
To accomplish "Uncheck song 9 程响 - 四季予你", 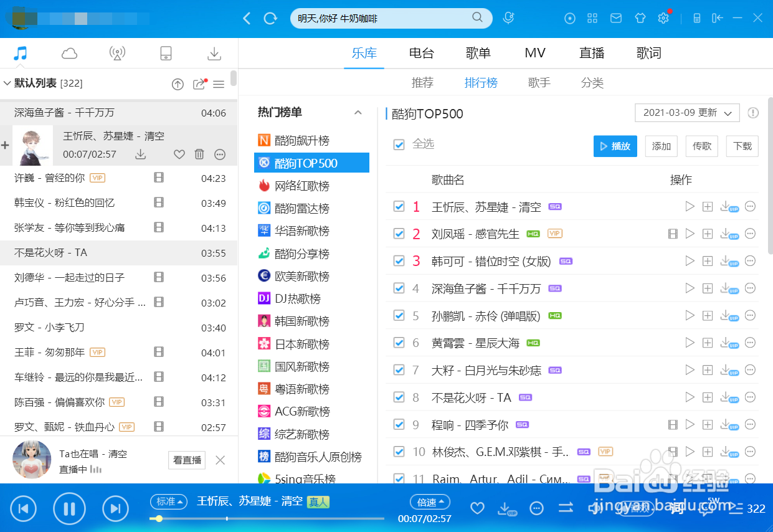I will coord(399,424).
